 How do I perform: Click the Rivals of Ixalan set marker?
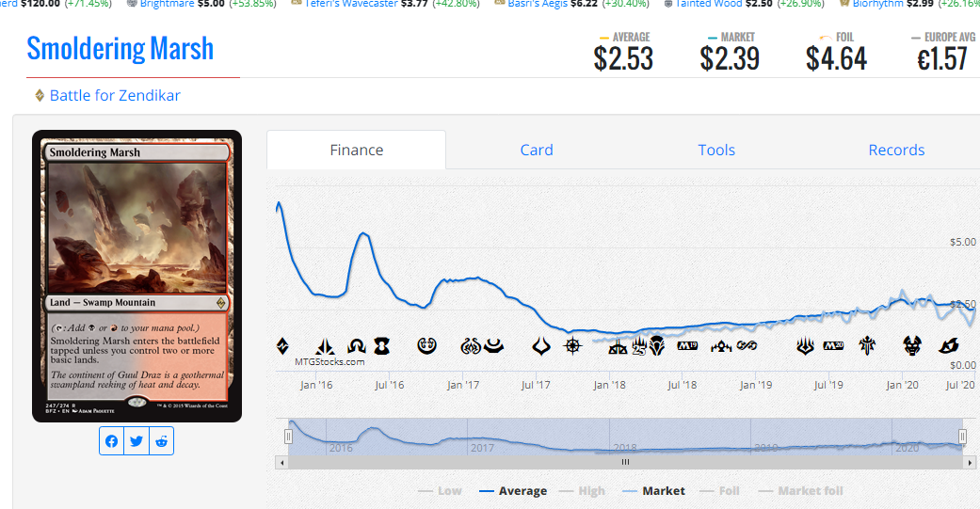pos(618,346)
